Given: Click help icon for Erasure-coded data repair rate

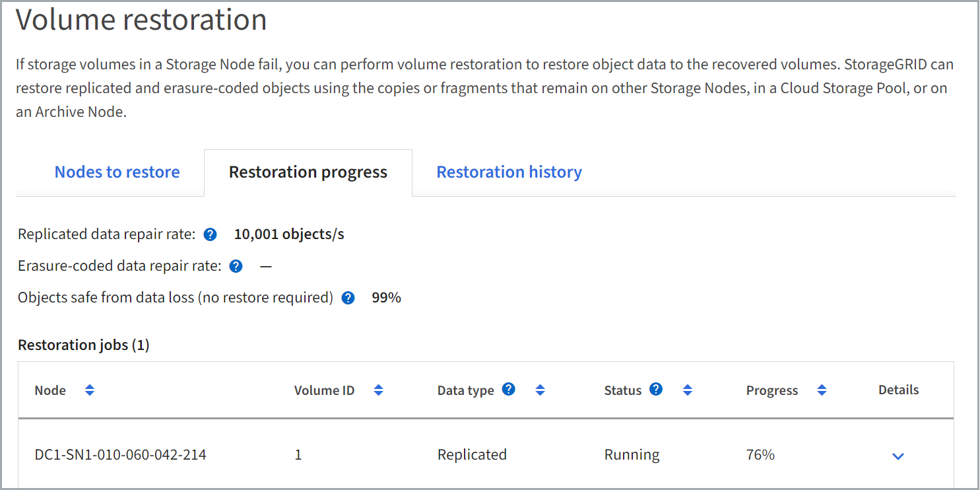Looking at the screenshot, I should [236, 266].
